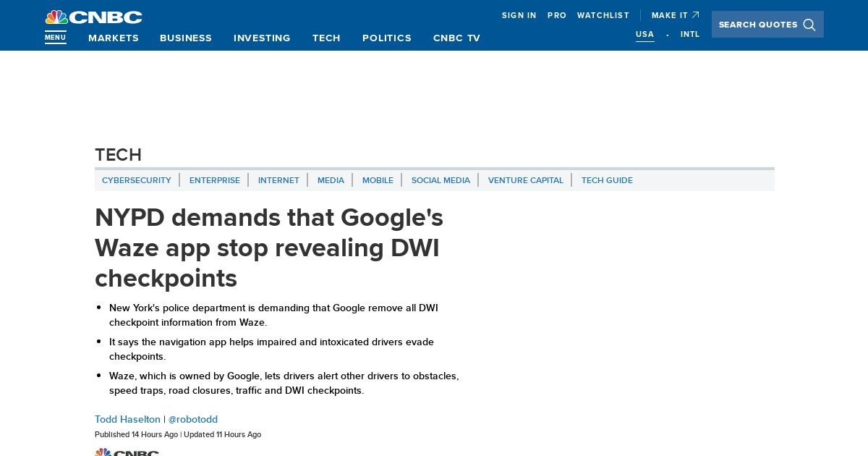Image resolution: width=868 pixels, height=456 pixels.
Task: Click the Published 14 Hours Ago timestamp
Action: pos(136,434)
